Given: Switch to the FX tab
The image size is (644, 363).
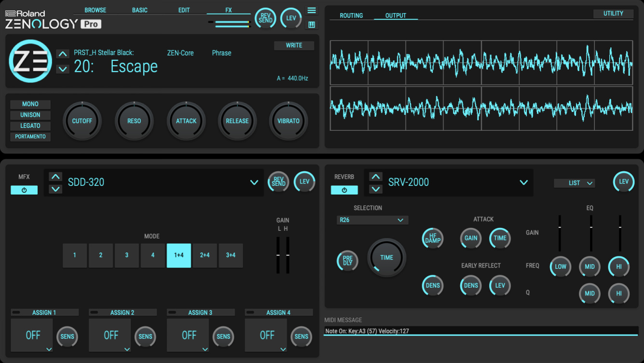Looking at the screenshot, I should pyautogui.click(x=229, y=10).
